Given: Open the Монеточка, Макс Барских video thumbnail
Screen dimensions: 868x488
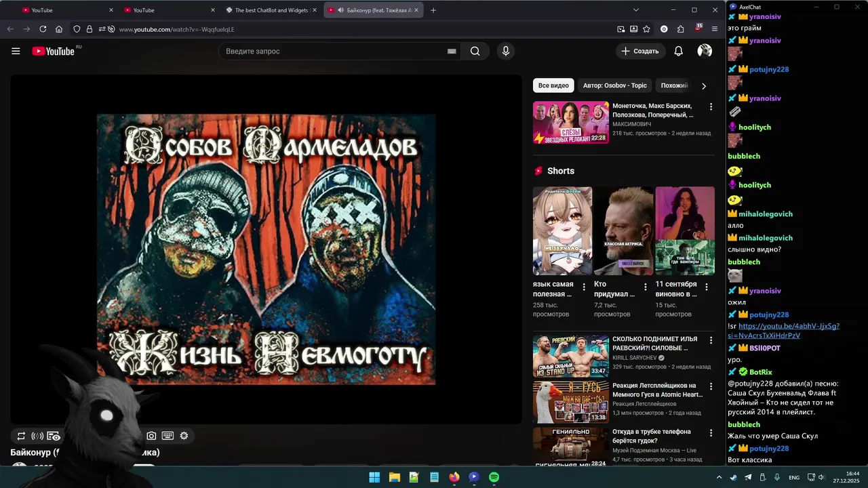Looking at the screenshot, I should click(571, 123).
